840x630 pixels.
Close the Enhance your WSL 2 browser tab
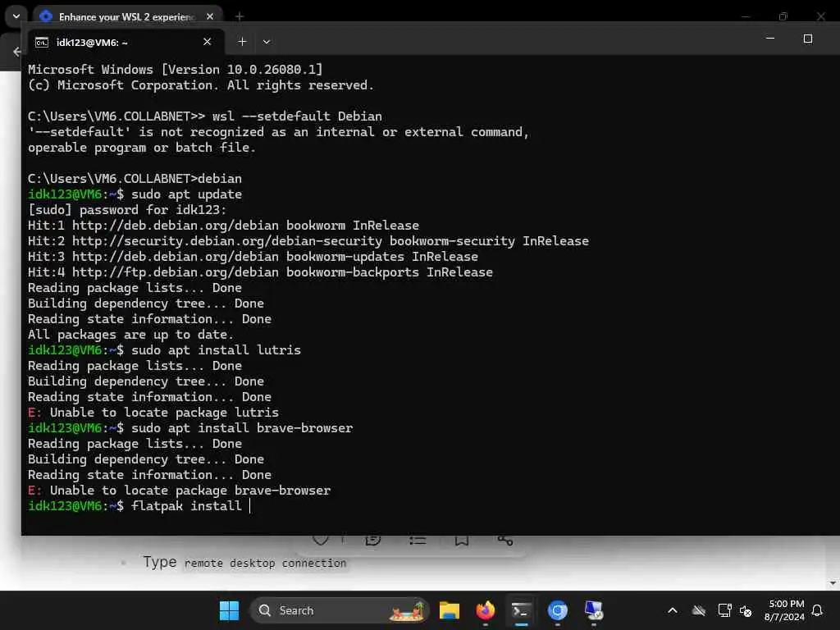click(210, 16)
